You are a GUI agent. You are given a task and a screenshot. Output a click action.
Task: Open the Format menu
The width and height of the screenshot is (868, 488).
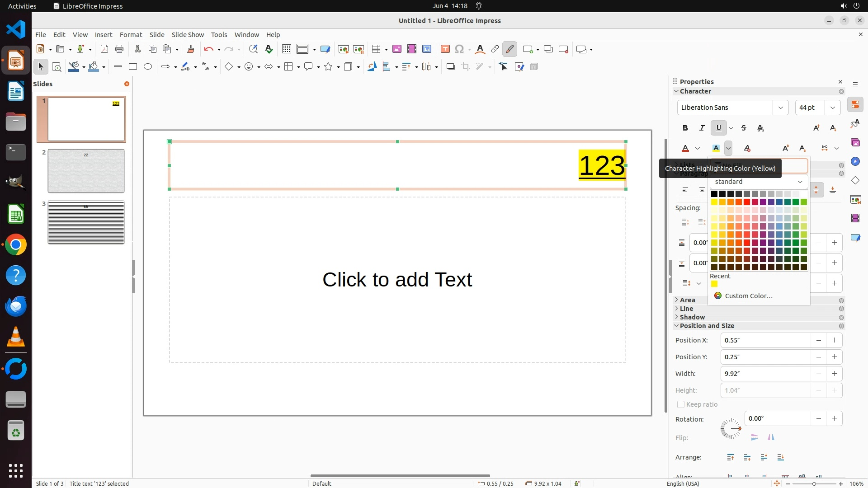[131, 35]
